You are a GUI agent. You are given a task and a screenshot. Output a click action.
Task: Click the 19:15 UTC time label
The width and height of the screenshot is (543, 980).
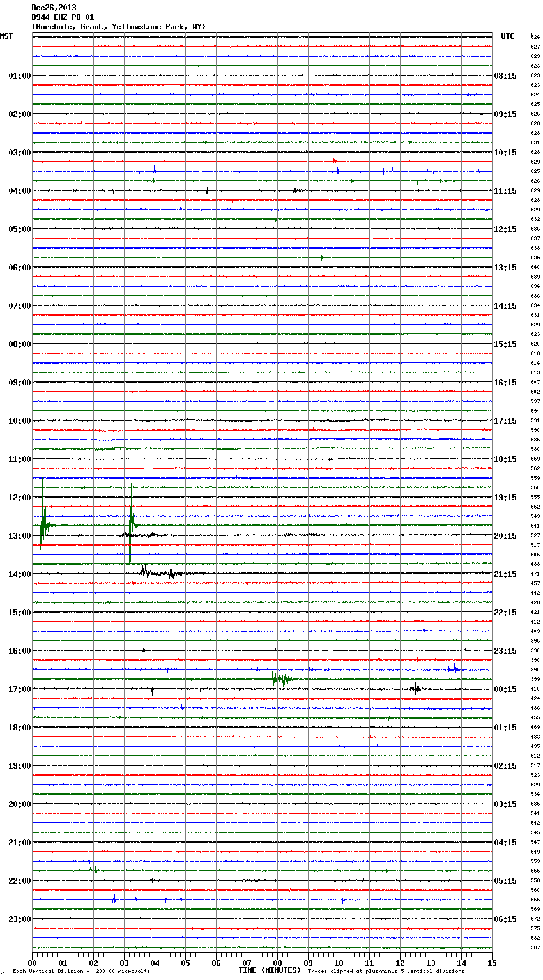(x=505, y=498)
